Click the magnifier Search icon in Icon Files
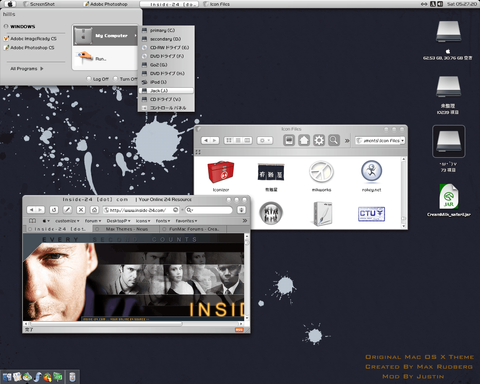Viewport: 480px width, 384px height. [x=334, y=140]
